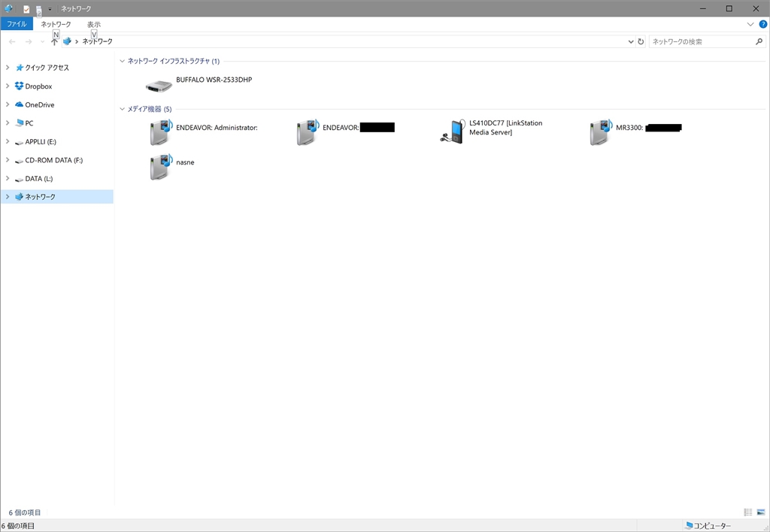
Task: Open the quick access toolbar customize dropdown
Action: pos(50,9)
